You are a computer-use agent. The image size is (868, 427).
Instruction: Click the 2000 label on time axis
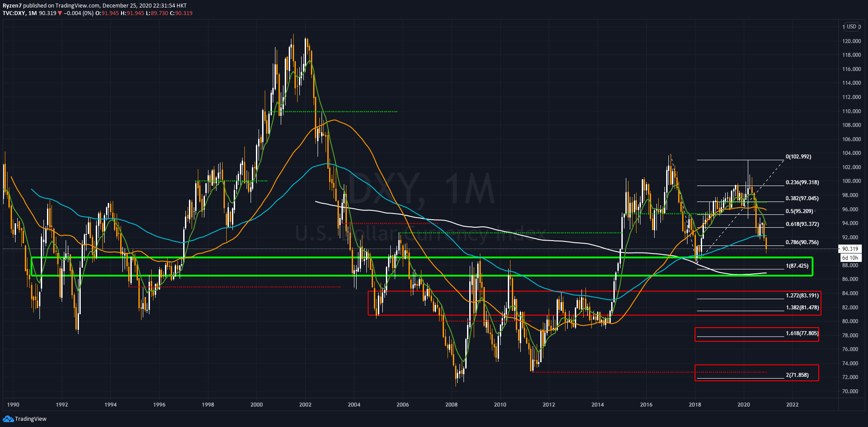(x=257, y=405)
